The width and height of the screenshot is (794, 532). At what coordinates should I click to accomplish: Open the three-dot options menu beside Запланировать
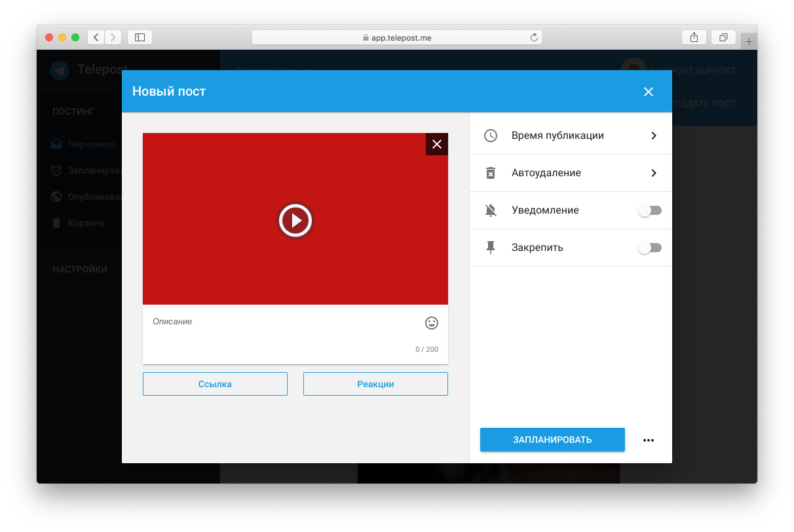(x=649, y=440)
